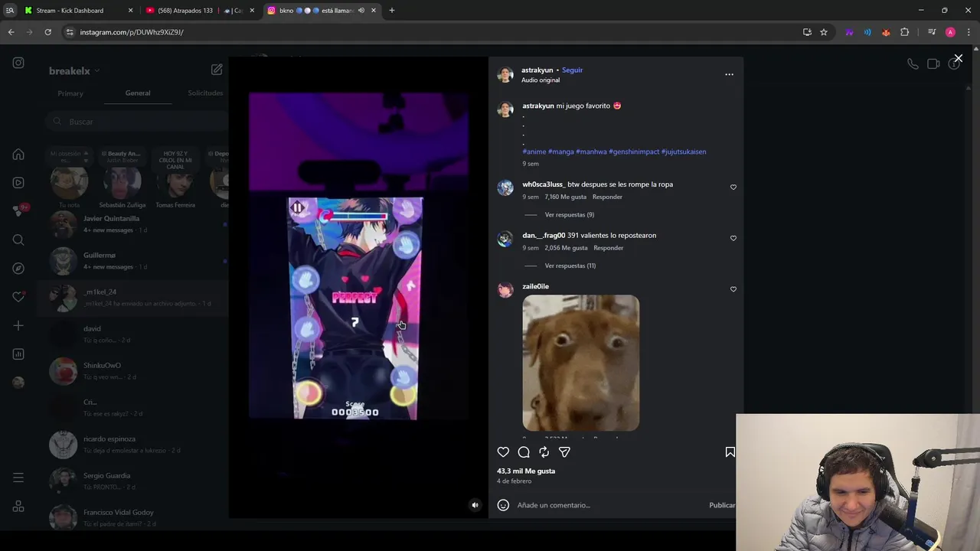The height and width of the screenshot is (551, 980).
Task: Open Search in Instagram sidebar
Action: [x=18, y=240]
